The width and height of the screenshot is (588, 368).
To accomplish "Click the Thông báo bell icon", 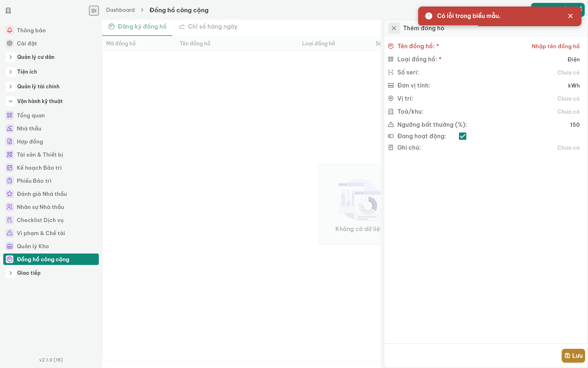I will pos(10,30).
